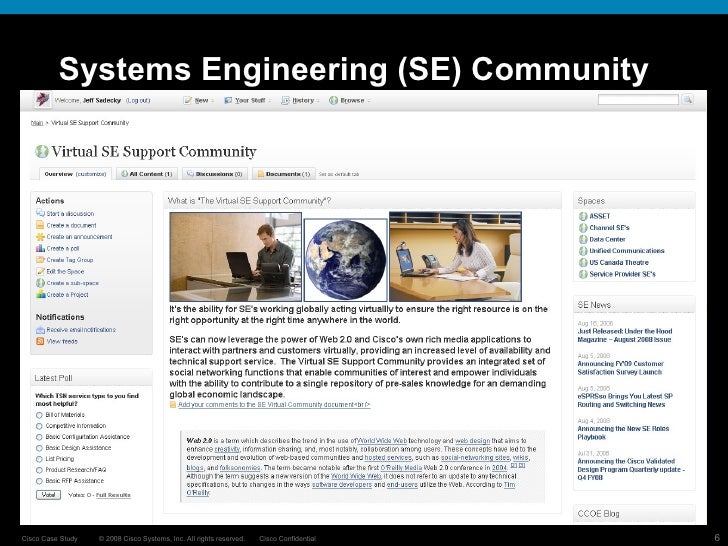Follow the software developers link

342,484
